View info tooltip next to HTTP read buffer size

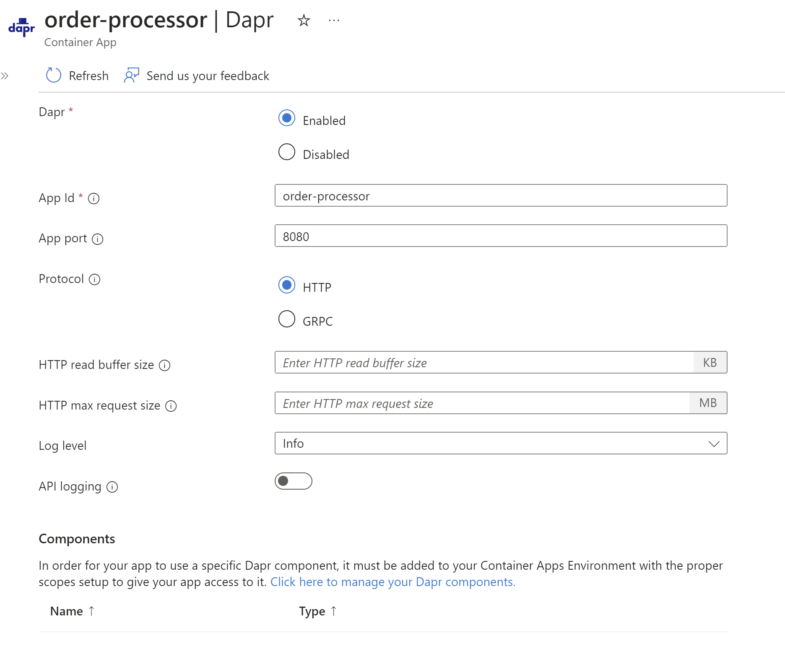coord(165,366)
